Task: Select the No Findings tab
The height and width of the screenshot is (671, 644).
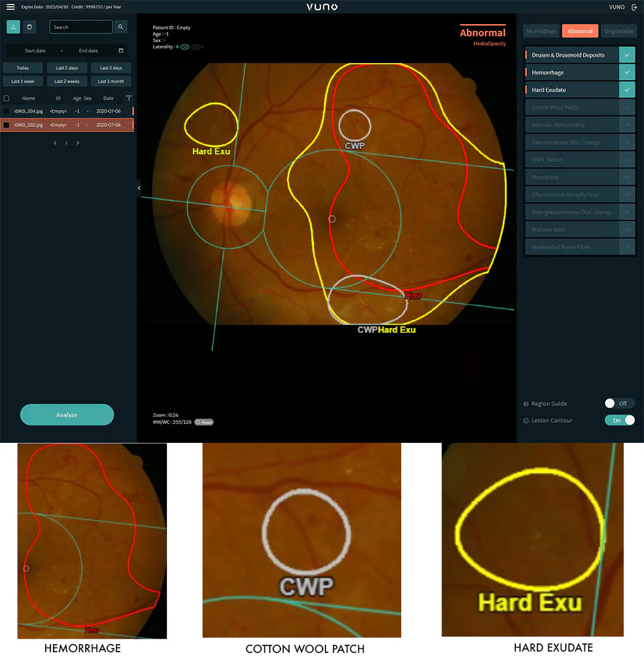Action: tap(541, 32)
